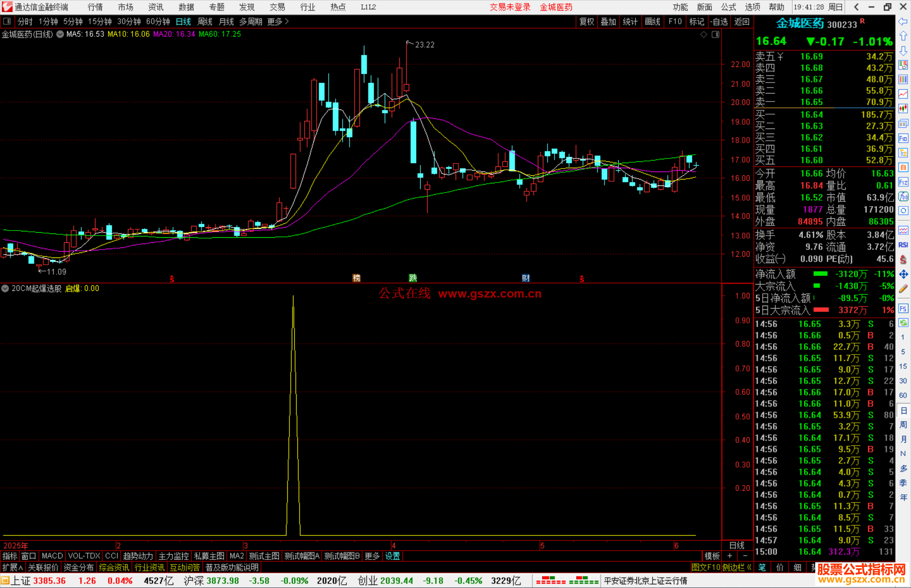Open the 复权 adjustment dropdown
This screenshot has width=911, height=588.
pos(587,21)
